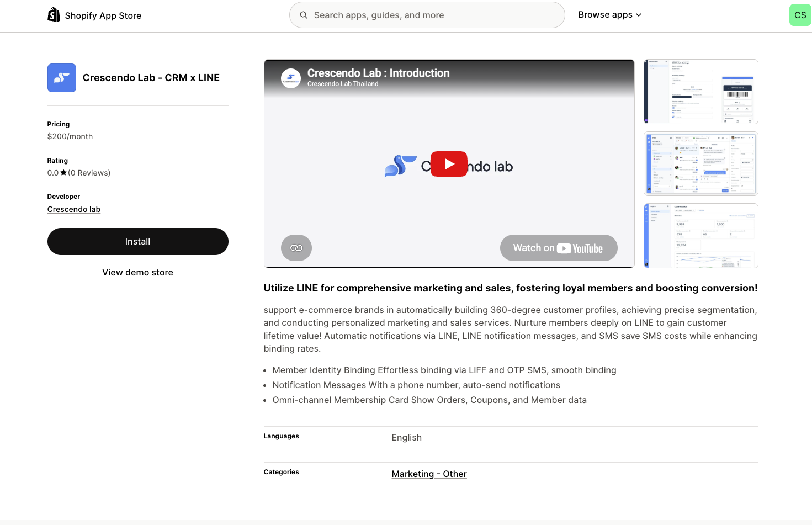Click the Omni-channel Membership Card bullet text
812x525 pixels.
429,400
